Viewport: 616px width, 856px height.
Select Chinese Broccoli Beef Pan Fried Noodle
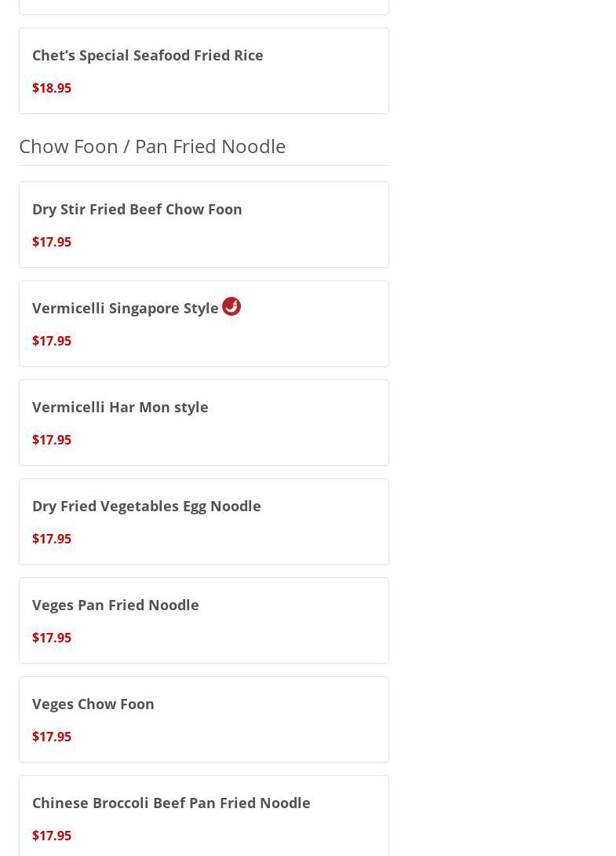pos(171,803)
